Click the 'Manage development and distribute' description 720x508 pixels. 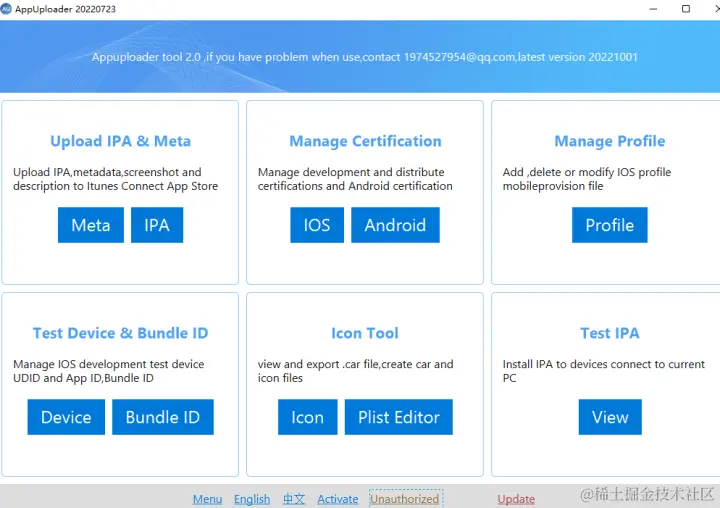coord(355,179)
